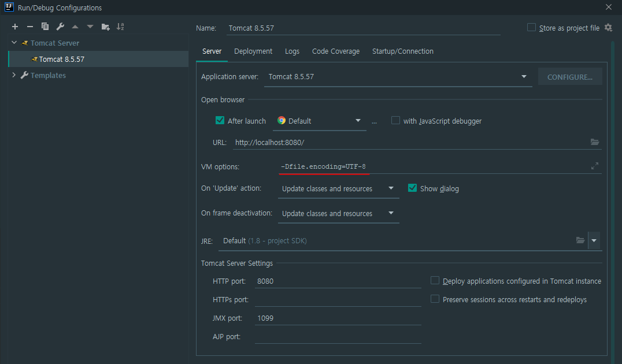Open edit templates wrench icon
This screenshot has width=622, height=364.
60,27
